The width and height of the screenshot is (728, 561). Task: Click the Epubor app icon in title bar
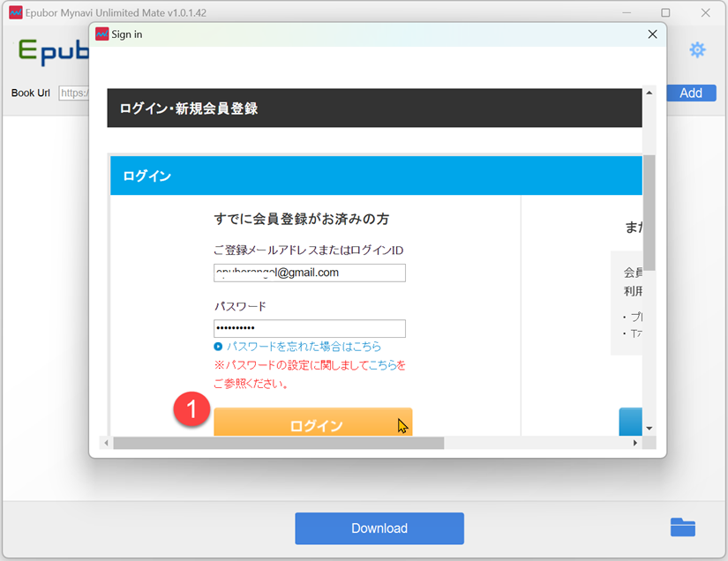[15, 12]
